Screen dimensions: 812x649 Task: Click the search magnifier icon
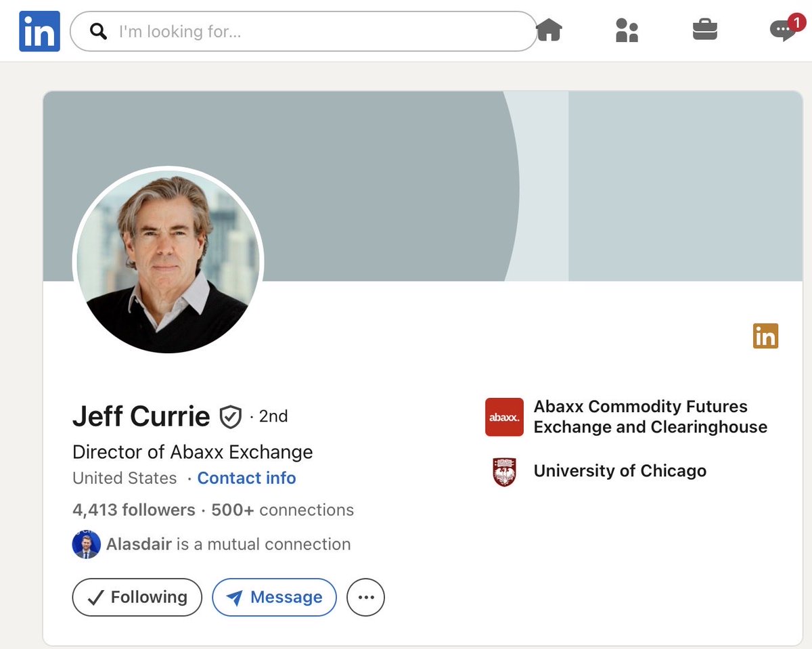click(98, 31)
